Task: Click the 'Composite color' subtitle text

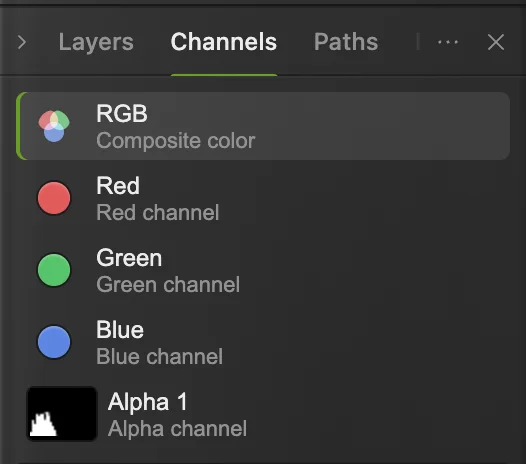Action: [176, 141]
